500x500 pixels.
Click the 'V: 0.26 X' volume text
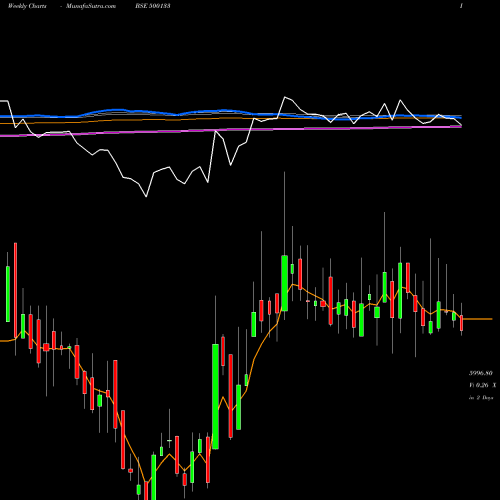pos(482,385)
